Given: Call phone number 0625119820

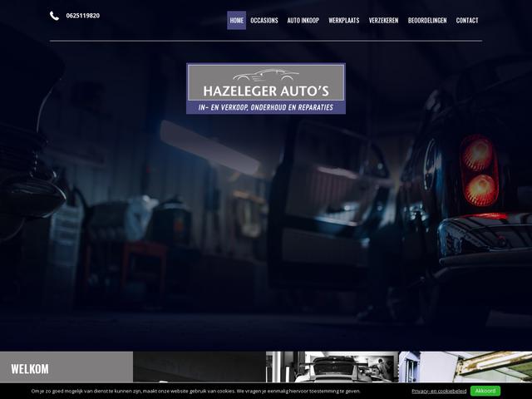Looking at the screenshot, I should (81, 16).
